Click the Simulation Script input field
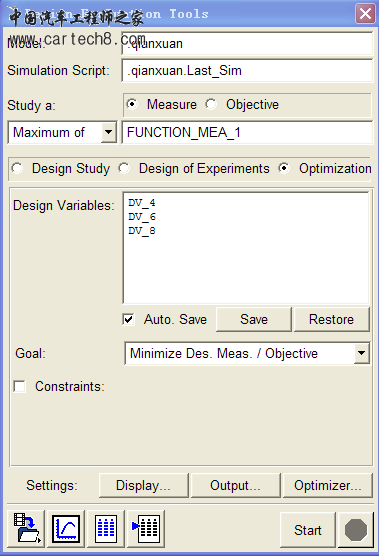 [247, 71]
